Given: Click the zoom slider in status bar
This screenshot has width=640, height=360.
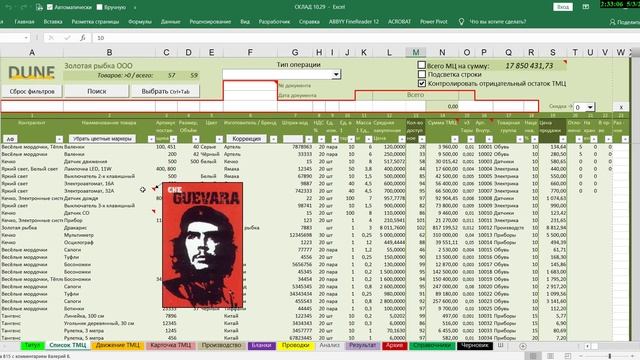Looking at the screenshot, I should 609,356.
